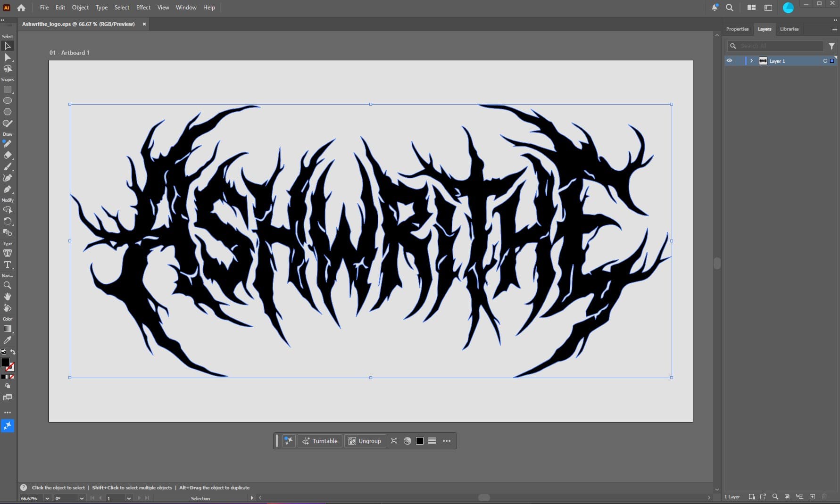Switch to the Properties tab

point(737,29)
